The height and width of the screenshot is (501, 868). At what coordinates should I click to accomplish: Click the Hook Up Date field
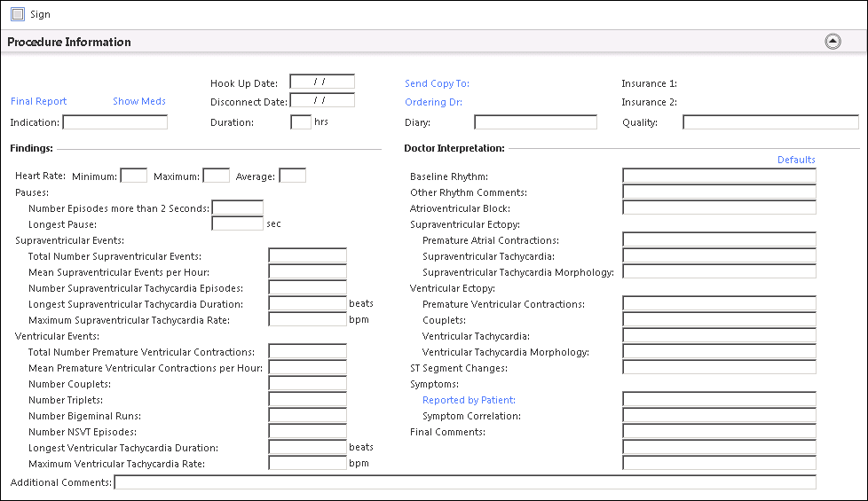pos(322,82)
